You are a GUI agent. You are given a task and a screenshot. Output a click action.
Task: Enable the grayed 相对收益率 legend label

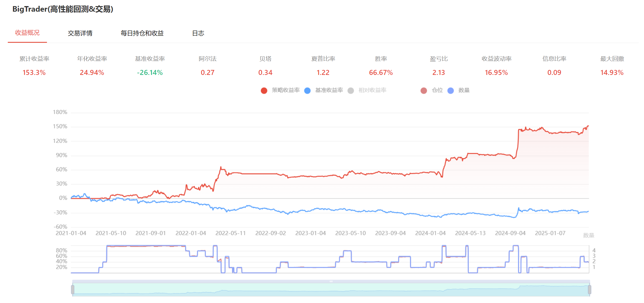pos(372,90)
